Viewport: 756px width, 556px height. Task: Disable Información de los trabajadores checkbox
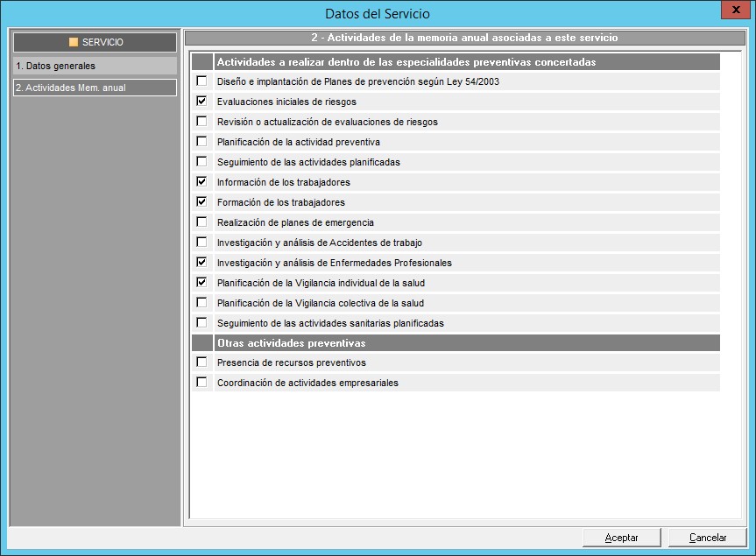click(x=202, y=182)
